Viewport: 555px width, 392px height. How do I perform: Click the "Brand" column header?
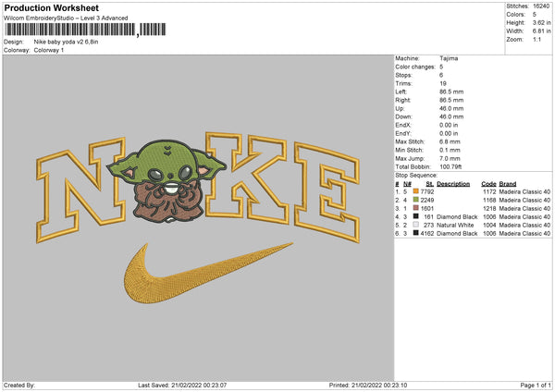click(508, 184)
